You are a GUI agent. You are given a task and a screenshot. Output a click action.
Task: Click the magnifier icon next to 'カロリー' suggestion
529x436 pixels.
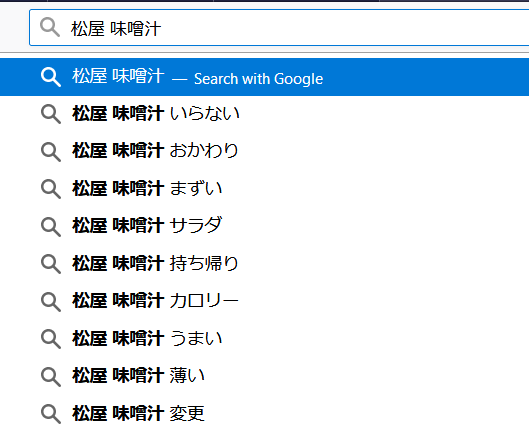(x=51, y=302)
